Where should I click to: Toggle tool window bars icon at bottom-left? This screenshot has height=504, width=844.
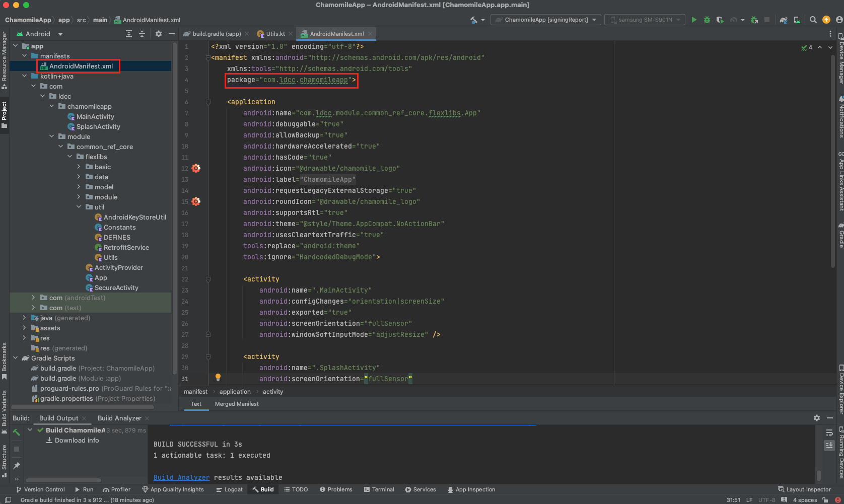[x=8, y=500]
